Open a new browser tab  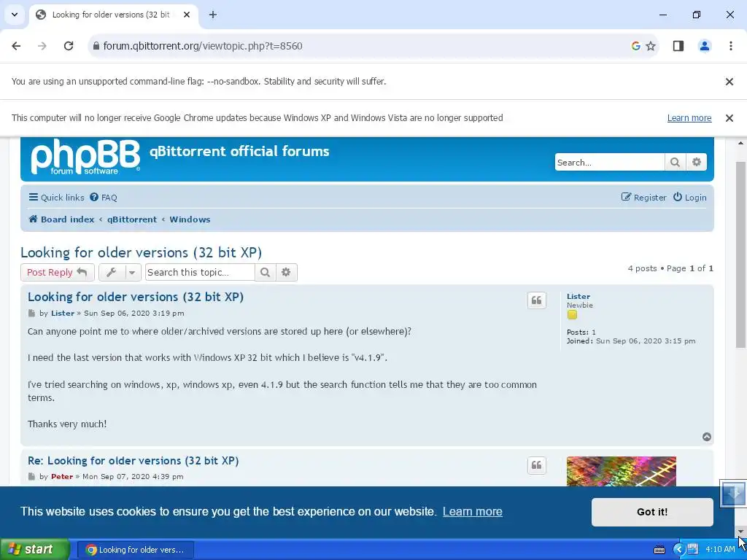213,15
